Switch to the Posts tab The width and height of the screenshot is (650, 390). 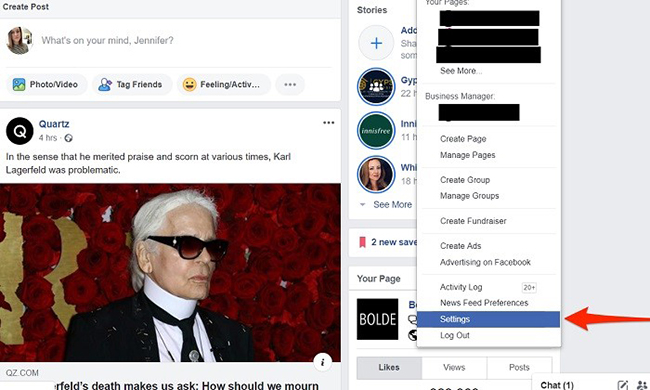(x=519, y=368)
